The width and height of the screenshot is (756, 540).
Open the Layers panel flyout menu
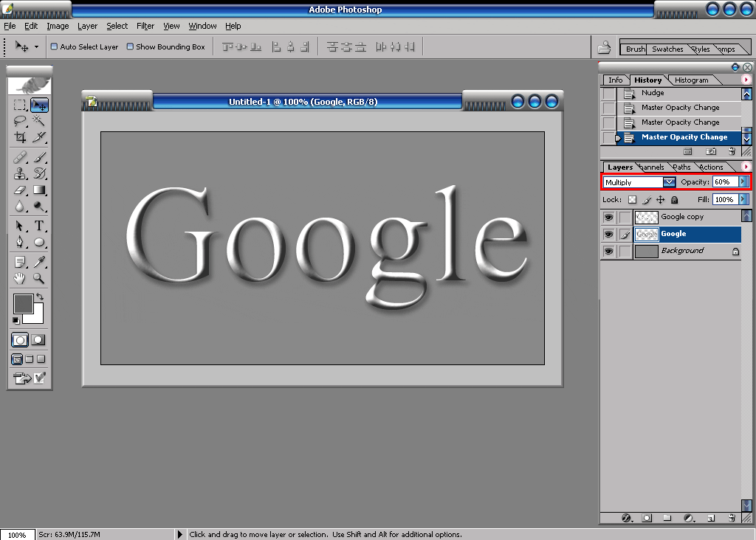746,167
